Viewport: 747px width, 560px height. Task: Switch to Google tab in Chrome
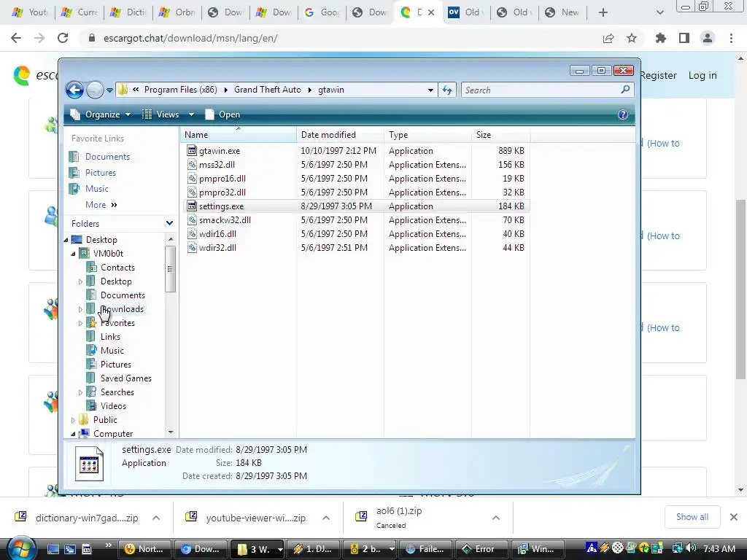(322, 12)
